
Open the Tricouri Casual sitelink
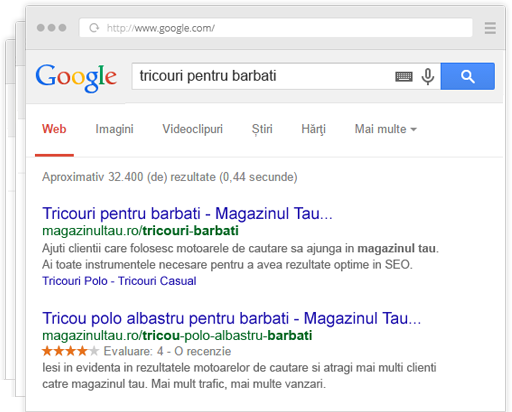157,281
